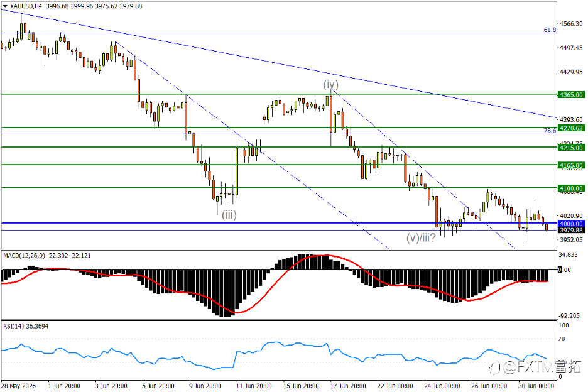Screen dimensions: 588x392
Task: Click the 5 Jun 20:00 time label
Action: (x=158, y=386)
